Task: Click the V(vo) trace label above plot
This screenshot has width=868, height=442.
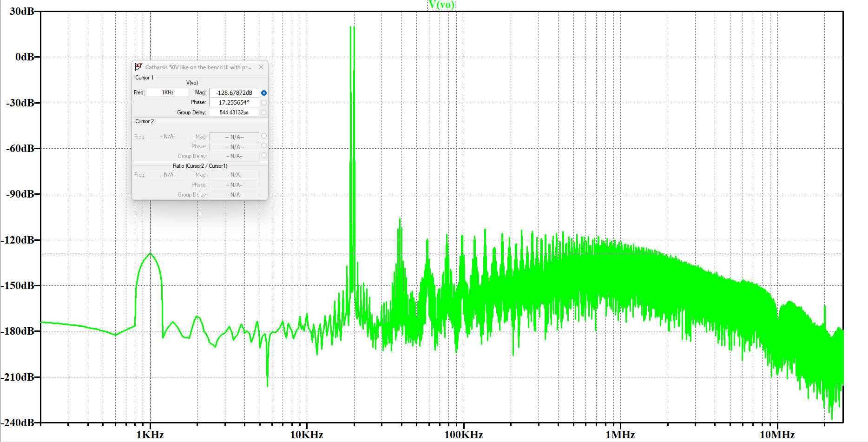Action: [x=441, y=5]
